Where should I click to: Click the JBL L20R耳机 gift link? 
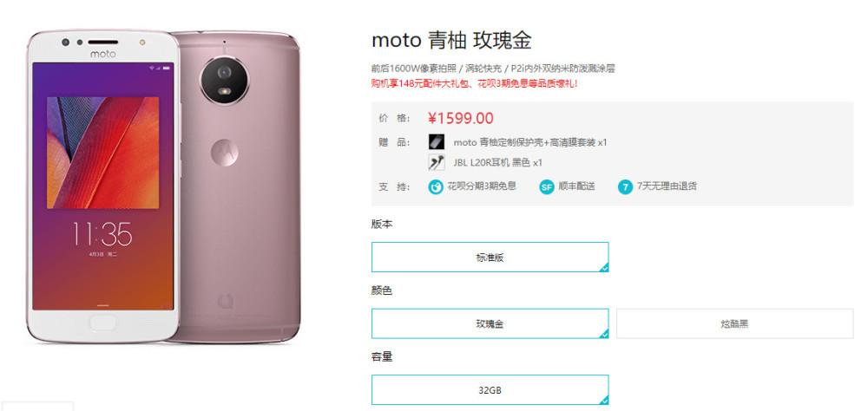[497, 163]
